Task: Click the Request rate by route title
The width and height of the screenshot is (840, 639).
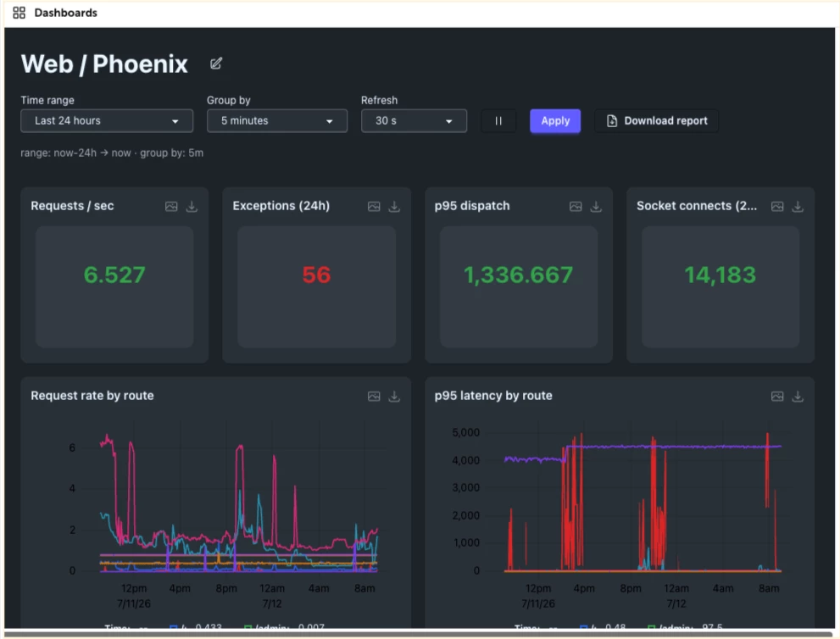Action: coord(92,395)
